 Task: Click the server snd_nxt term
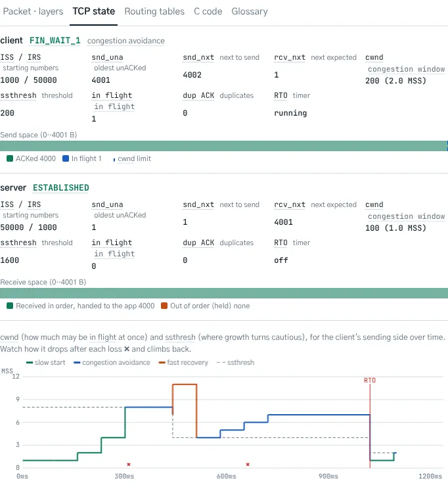click(198, 204)
